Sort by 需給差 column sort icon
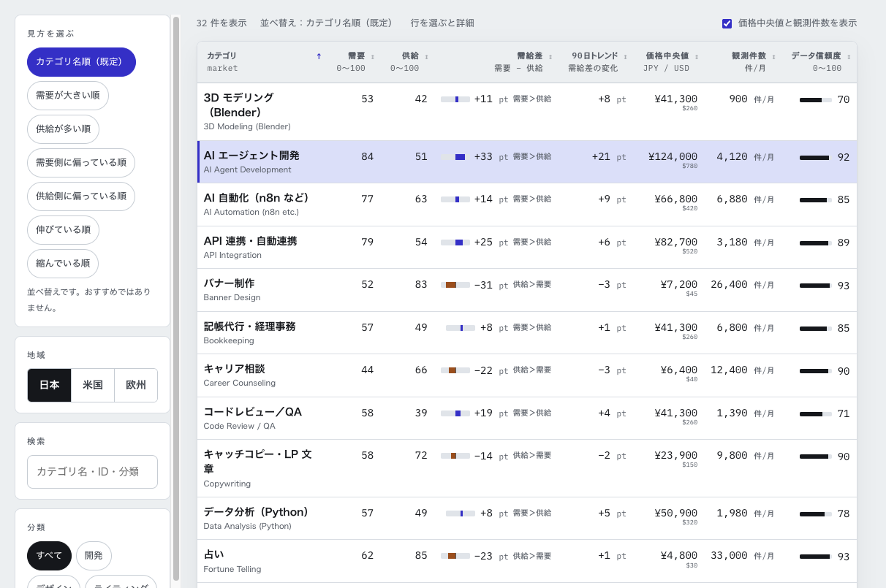 click(x=550, y=56)
